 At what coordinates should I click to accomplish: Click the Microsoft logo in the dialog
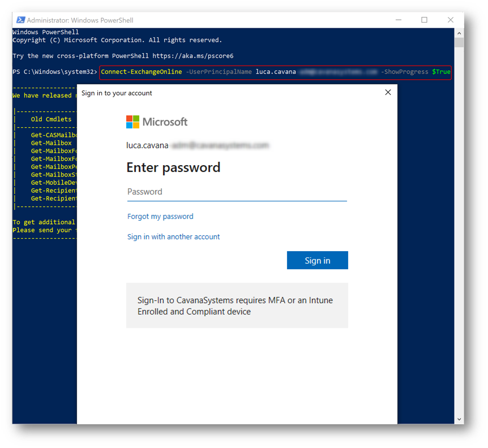click(157, 122)
